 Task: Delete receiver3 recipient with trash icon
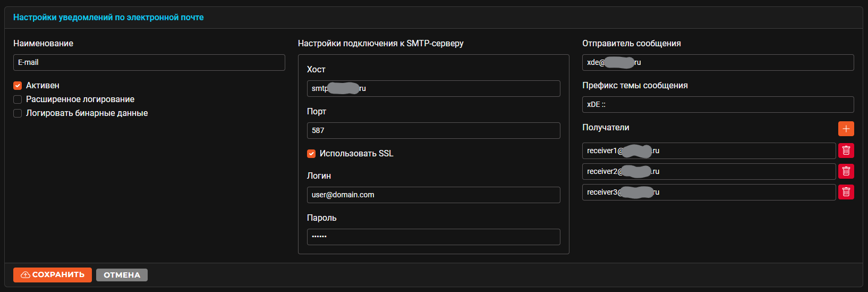pyautogui.click(x=846, y=192)
